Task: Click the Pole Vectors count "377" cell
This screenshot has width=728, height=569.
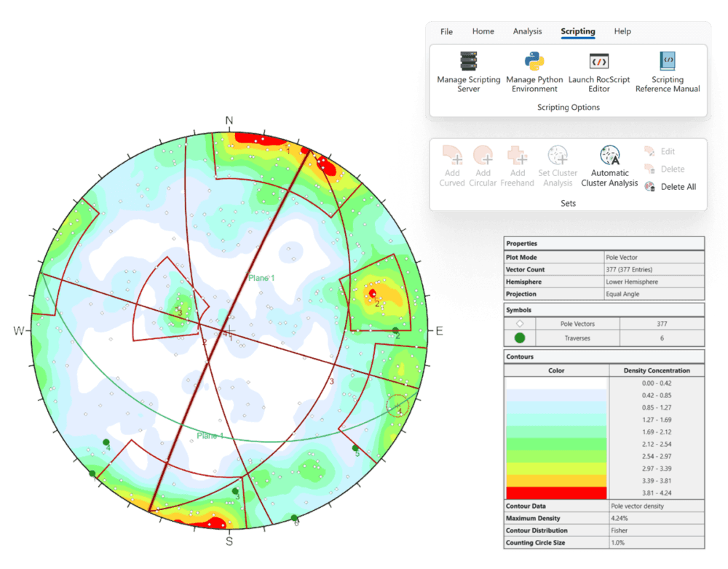Action: click(662, 324)
